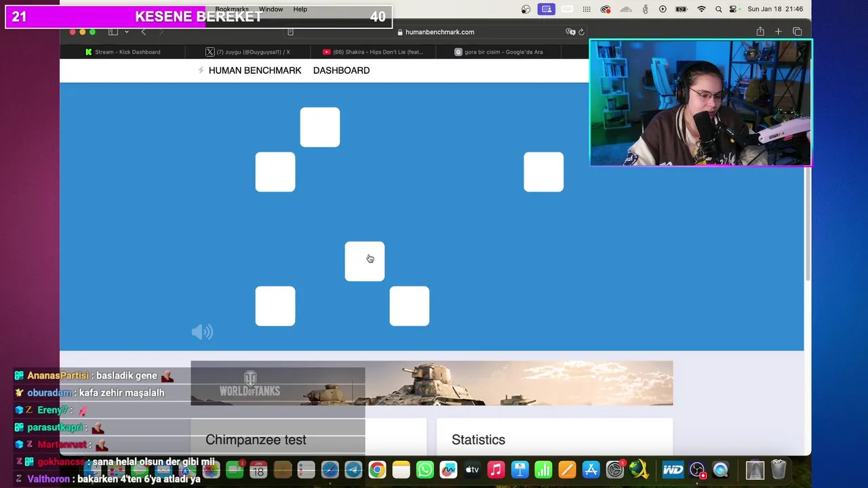Go back with the Safari back arrow
This screenshot has height=488, width=868.
(x=143, y=32)
